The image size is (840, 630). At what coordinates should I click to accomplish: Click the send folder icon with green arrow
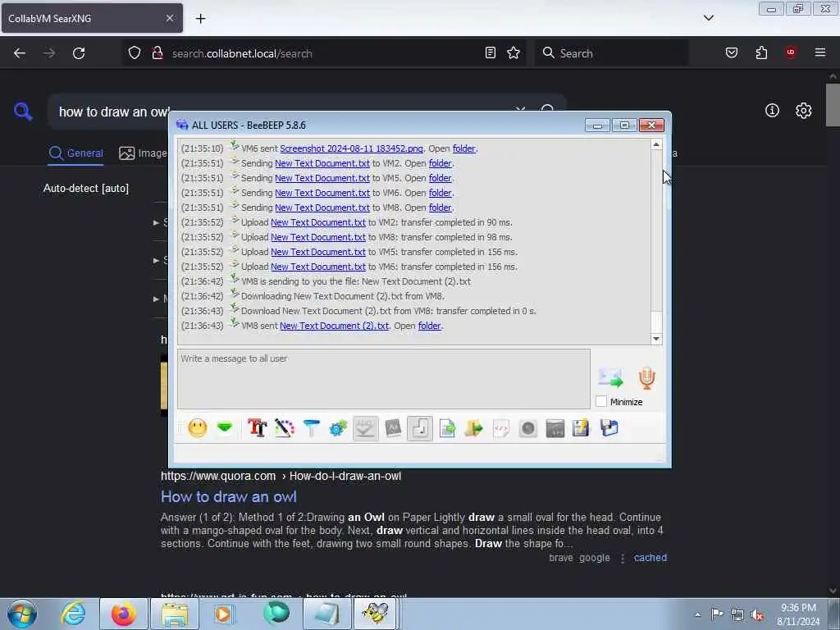(473, 428)
